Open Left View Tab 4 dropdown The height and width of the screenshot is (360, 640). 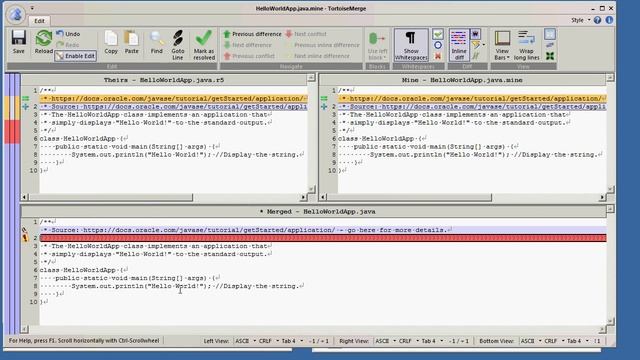click(292, 341)
